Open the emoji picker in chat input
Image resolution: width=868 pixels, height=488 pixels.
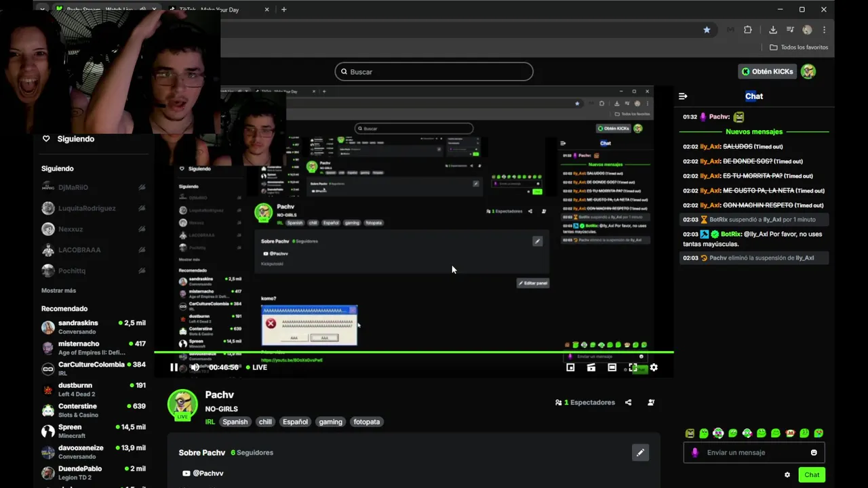[814, 453]
